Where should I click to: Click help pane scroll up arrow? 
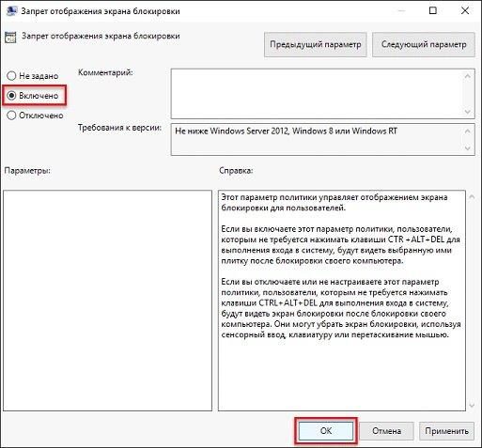[472, 197]
